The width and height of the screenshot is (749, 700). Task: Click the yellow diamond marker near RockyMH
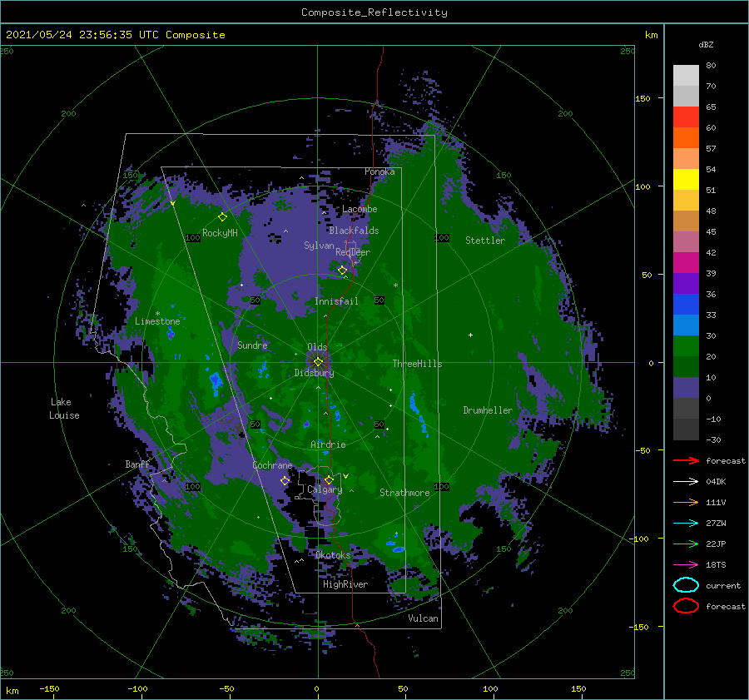222,216
